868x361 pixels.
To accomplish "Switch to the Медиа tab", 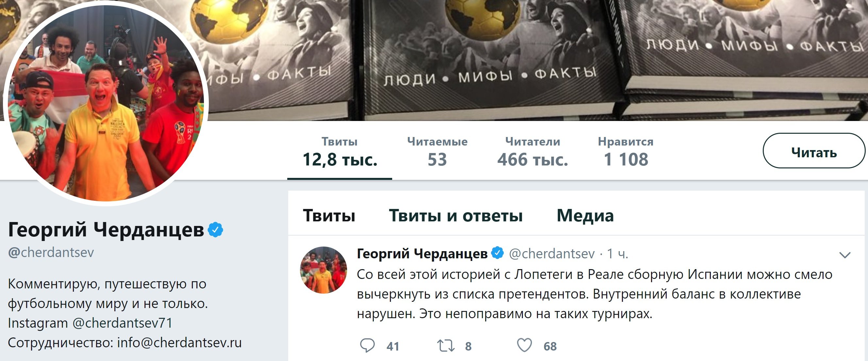I will pos(585,216).
